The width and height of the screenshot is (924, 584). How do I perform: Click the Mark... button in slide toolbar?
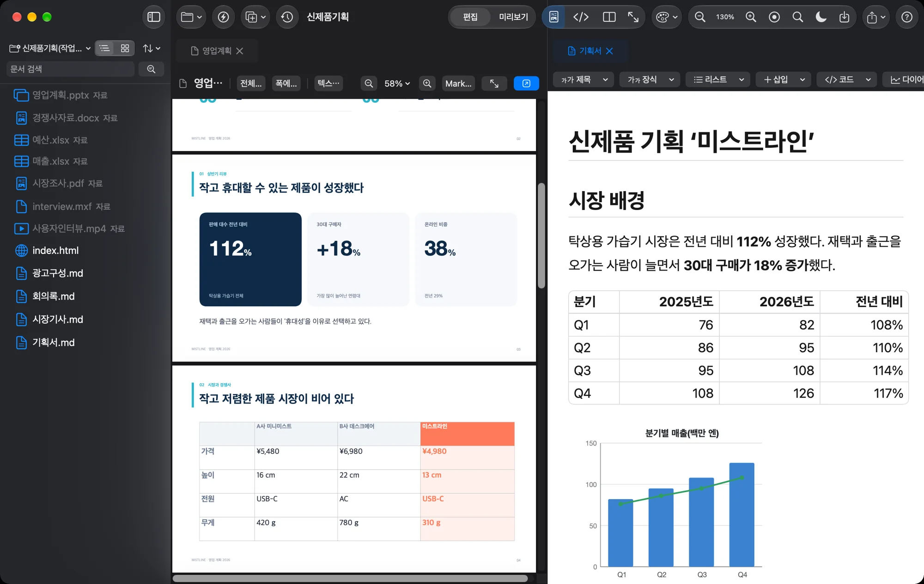click(458, 84)
